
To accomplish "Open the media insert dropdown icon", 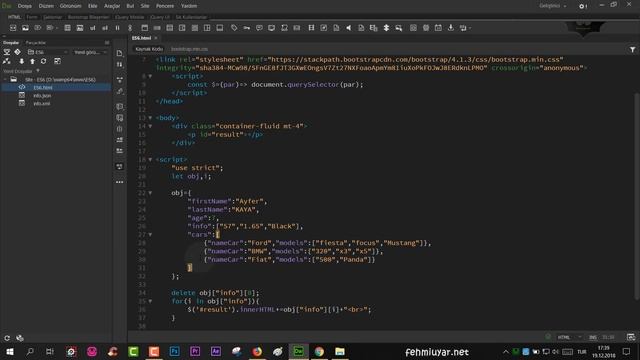I will coord(51,28).
